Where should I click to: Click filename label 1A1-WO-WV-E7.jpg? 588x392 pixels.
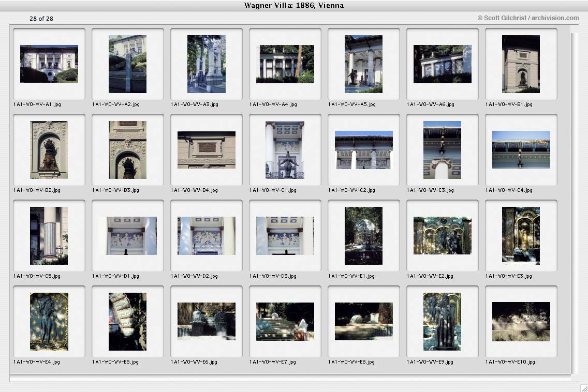tap(273, 362)
